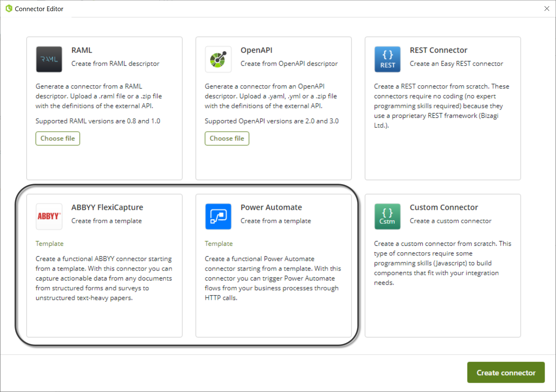Choose file for OpenAPI descriptor
This screenshot has height=392, width=556.
point(227,139)
